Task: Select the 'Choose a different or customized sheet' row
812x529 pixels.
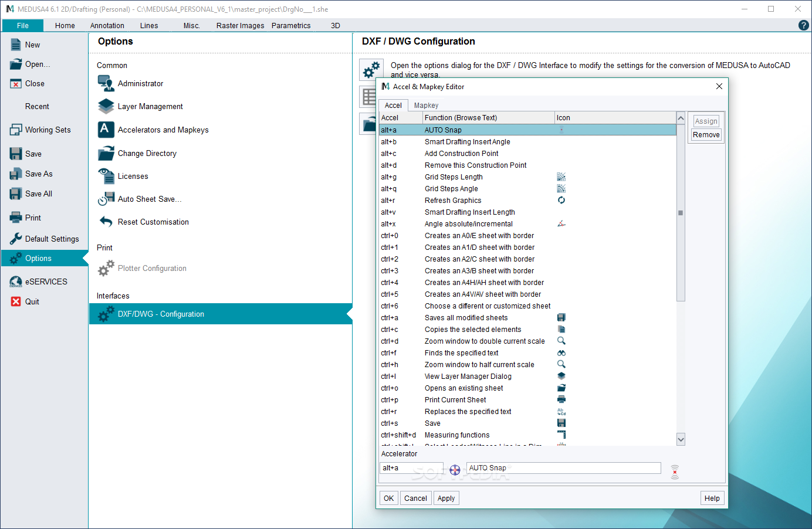Action: (x=527, y=306)
